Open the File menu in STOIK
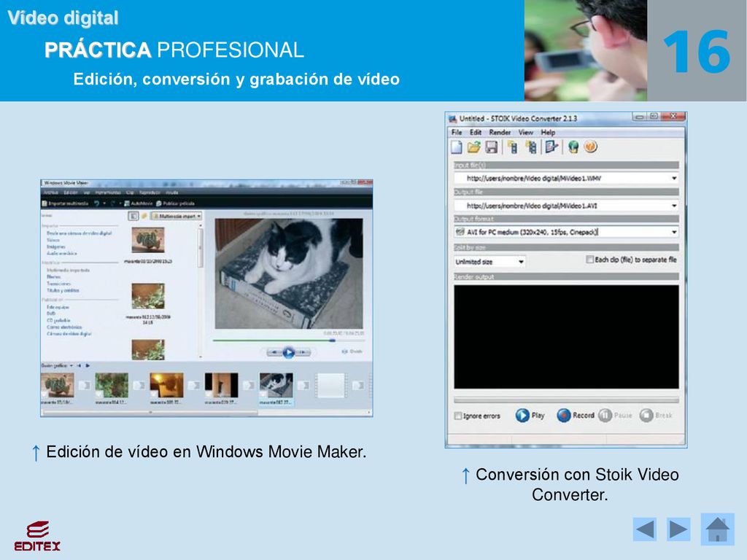 pos(457,133)
